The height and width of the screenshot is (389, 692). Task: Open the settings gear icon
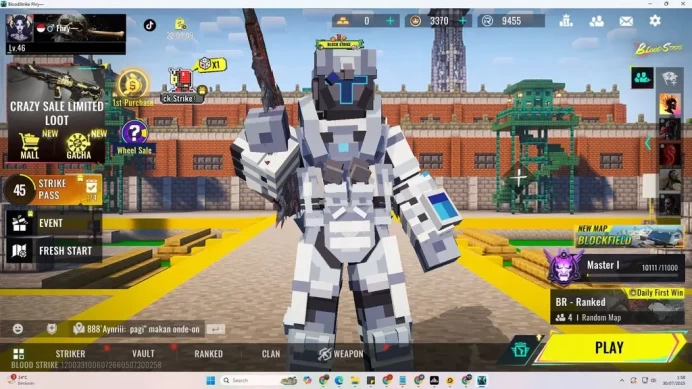tap(655, 20)
